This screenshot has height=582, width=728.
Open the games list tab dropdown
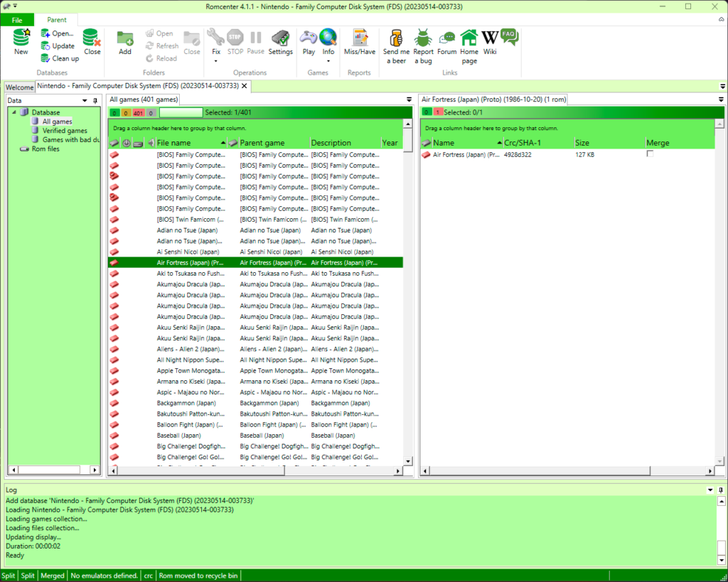point(409,99)
